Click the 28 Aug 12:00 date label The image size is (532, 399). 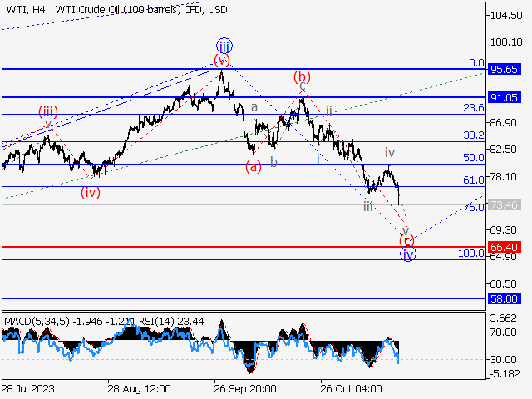pos(139,388)
